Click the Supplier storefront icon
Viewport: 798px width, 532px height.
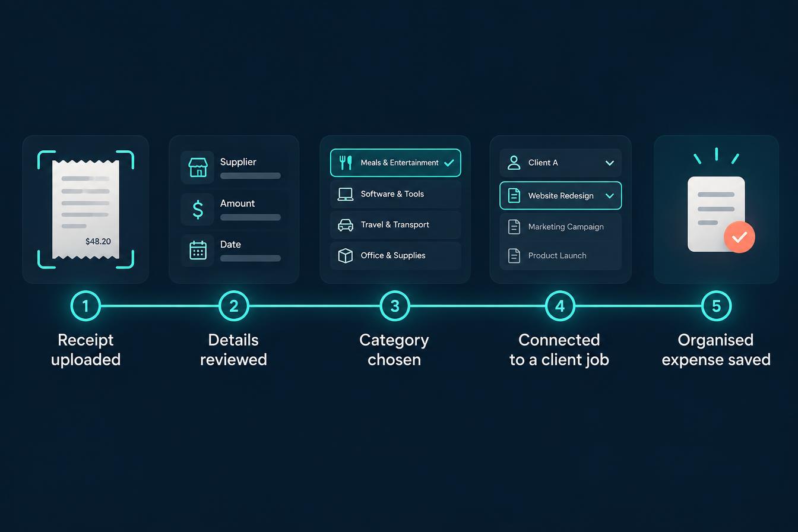(x=198, y=167)
